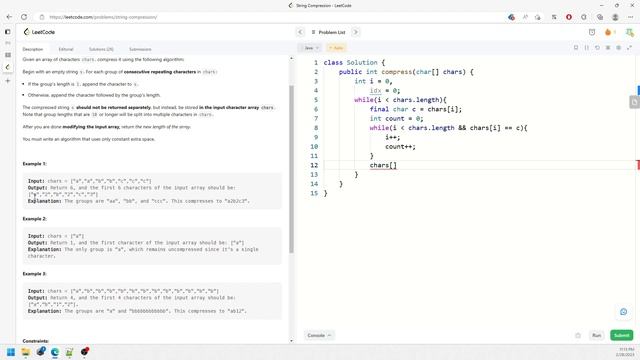Reset code to default with revert icon
The height and width of the screenshot is (360, 640).
click(x=597, y=48)
